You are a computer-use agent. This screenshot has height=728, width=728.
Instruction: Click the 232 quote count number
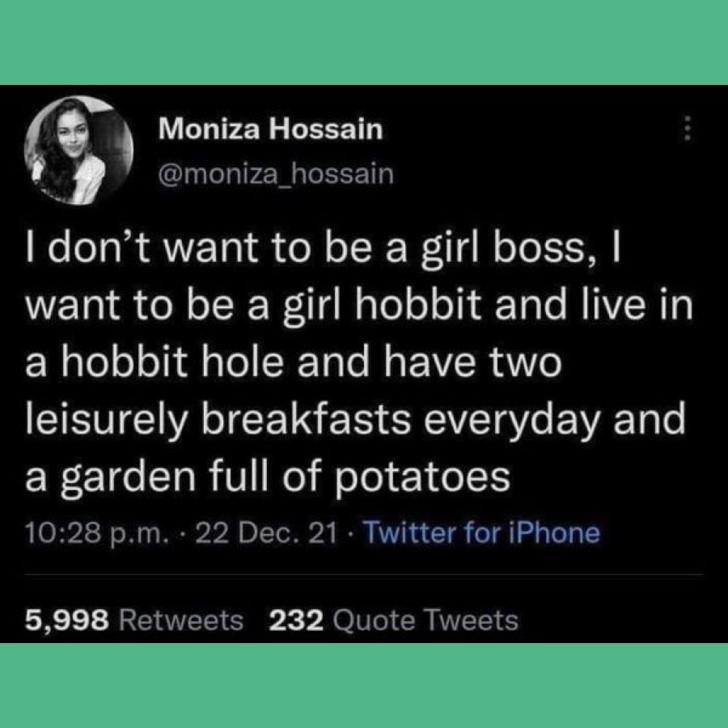tap(296, 620)
